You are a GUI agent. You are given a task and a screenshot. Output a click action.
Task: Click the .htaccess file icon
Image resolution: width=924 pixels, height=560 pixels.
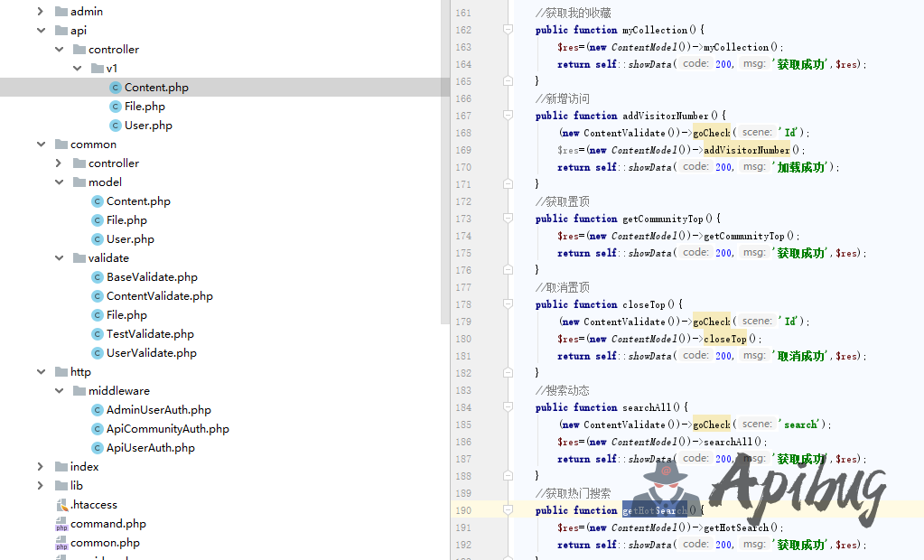[61, 505]
